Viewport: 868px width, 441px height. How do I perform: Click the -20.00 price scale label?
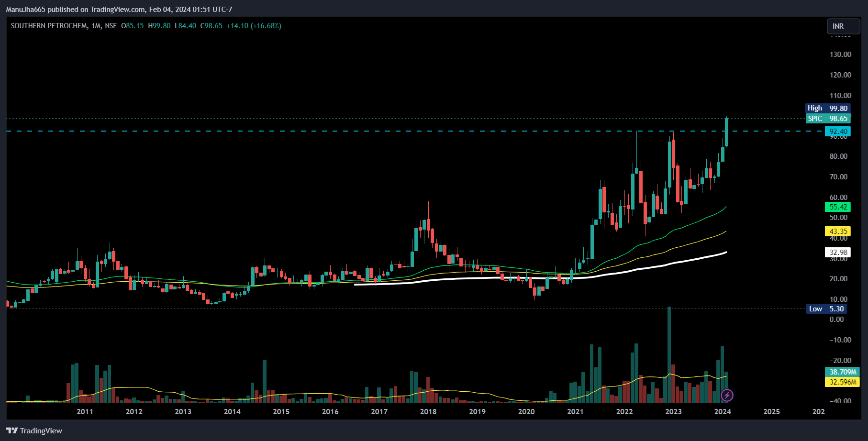pos(840,361)
